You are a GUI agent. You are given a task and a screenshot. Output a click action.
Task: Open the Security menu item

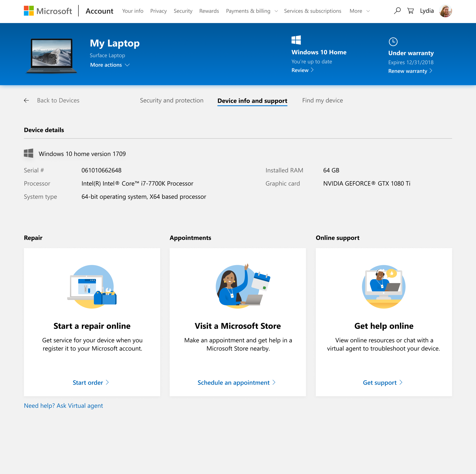[x=183, y=11]
